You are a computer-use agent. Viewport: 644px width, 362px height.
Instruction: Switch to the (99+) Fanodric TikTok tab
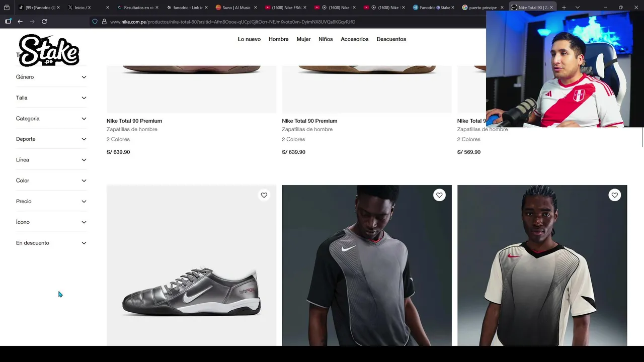pyautogui.click(x=38, y=8)
